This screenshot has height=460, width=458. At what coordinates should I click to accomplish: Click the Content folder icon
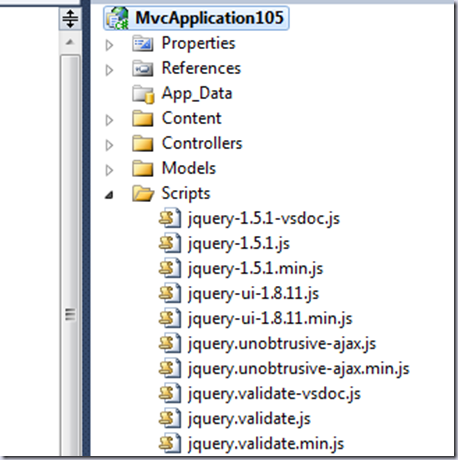[143, 118]
